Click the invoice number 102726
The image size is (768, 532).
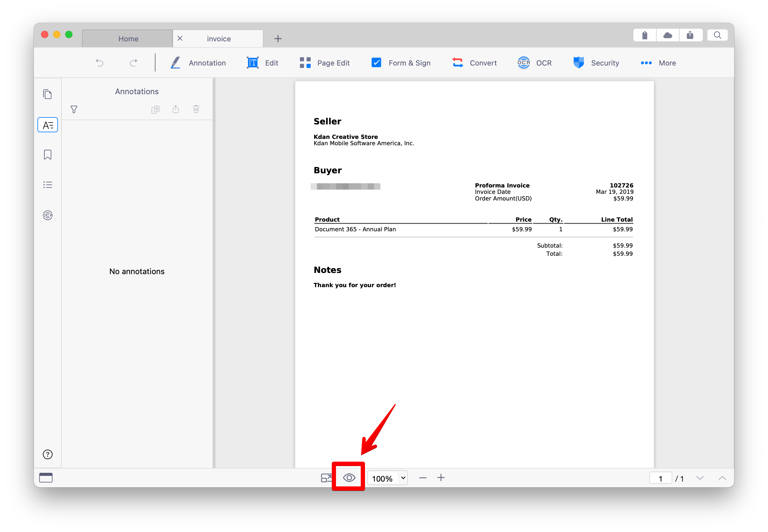[x=621, y=185]
